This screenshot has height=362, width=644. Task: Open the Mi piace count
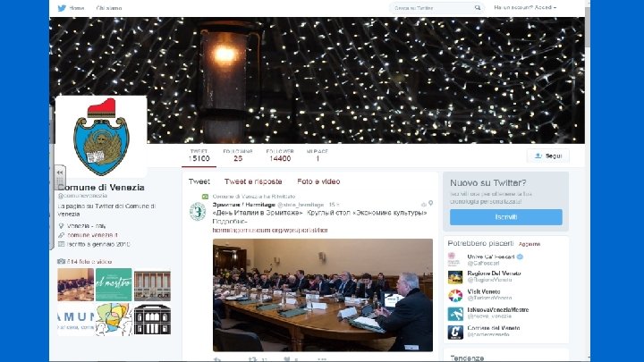click(x=318, y=156)
